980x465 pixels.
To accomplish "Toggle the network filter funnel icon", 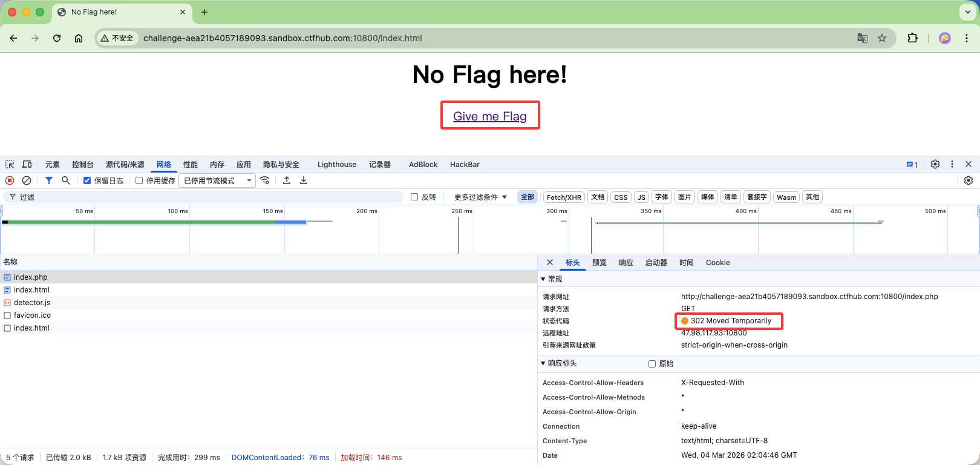I will [x=49, y=180].
